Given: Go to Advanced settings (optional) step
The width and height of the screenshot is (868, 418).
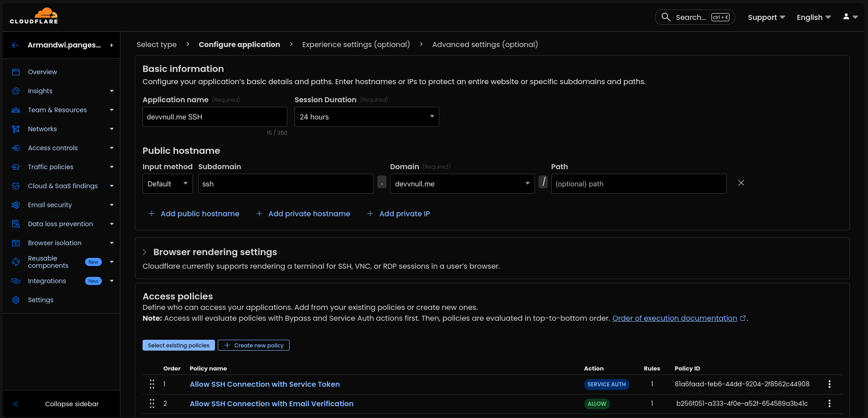Looking at the screenshot, I should [485, 44].
